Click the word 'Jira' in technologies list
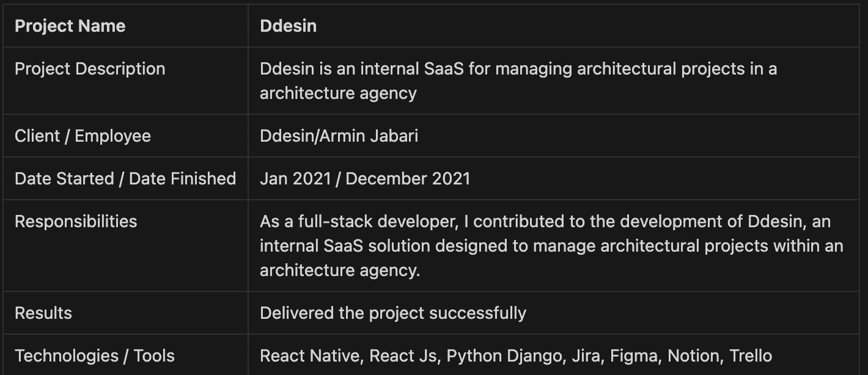 pyautogui.click(x=587, y=355)
